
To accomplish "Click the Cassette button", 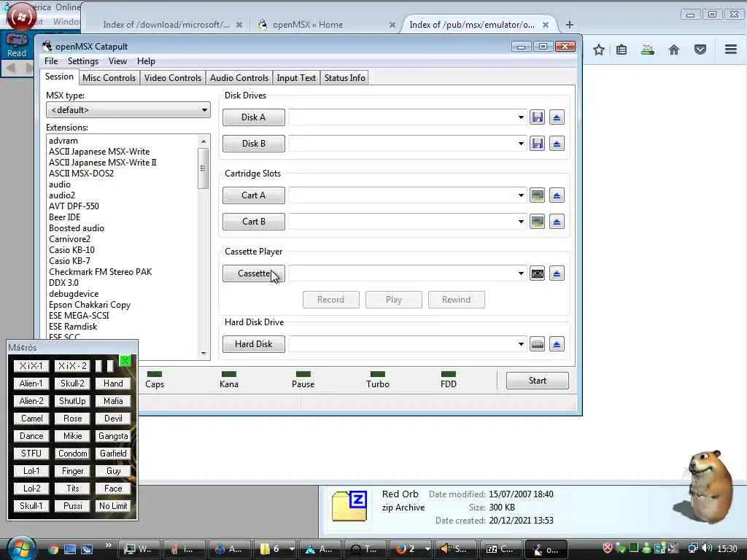I will 253,273.
